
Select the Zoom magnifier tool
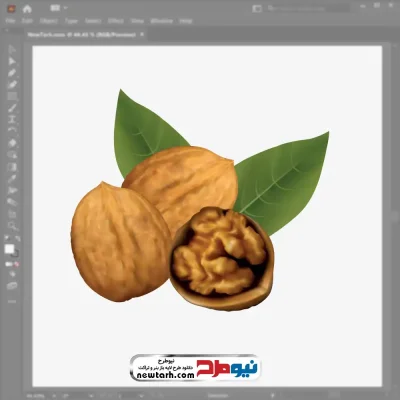[12, 226]
